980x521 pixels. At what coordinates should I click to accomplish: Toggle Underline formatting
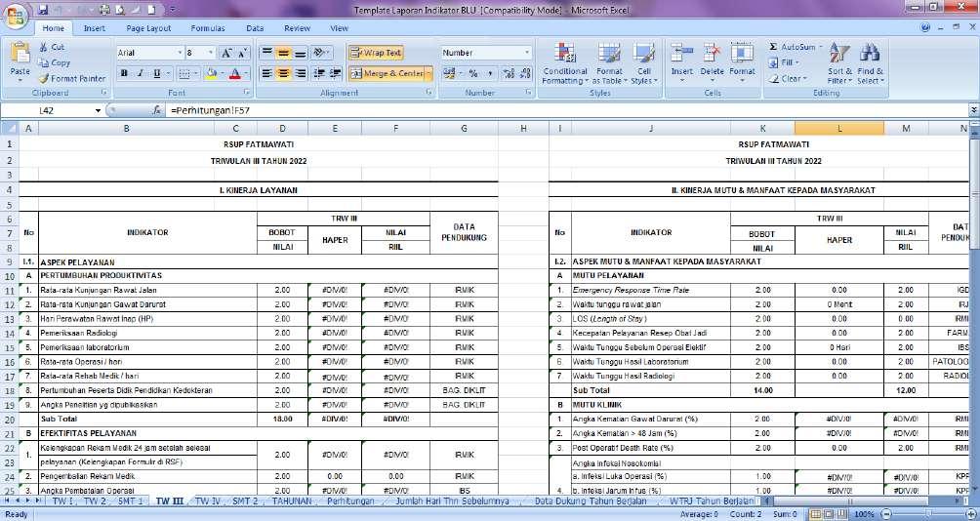[156, 74]
